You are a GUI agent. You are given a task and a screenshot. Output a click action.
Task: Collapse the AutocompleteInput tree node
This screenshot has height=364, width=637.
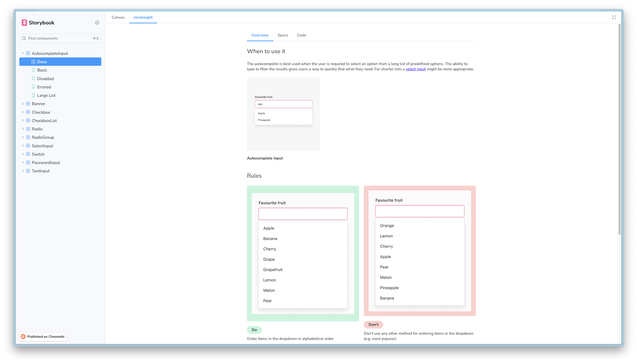tap(23, 53)
